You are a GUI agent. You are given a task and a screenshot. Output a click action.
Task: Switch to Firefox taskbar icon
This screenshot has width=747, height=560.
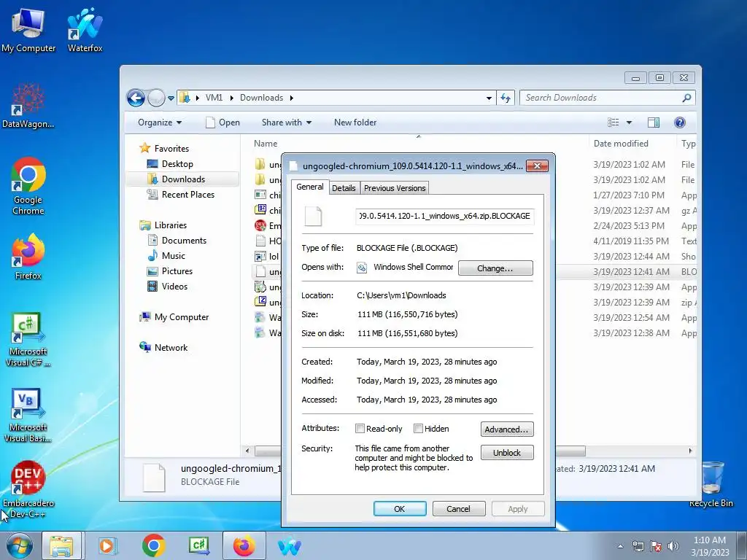click(244, 546)
